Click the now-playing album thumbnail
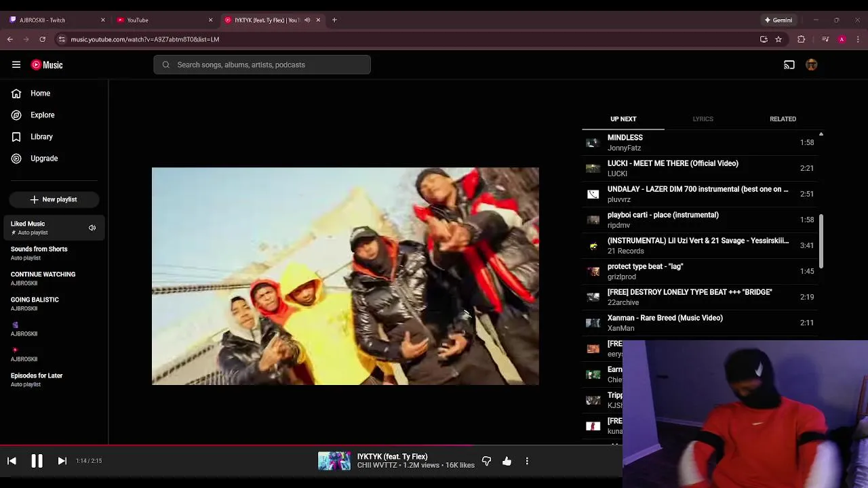The height and width of the screenshot is (488, 868). pyautogui.click(x=334, y=461)
